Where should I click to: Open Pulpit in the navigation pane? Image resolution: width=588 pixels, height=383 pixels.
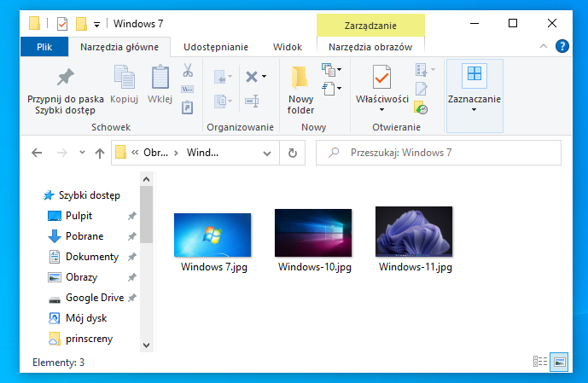(x=79, y=216)
